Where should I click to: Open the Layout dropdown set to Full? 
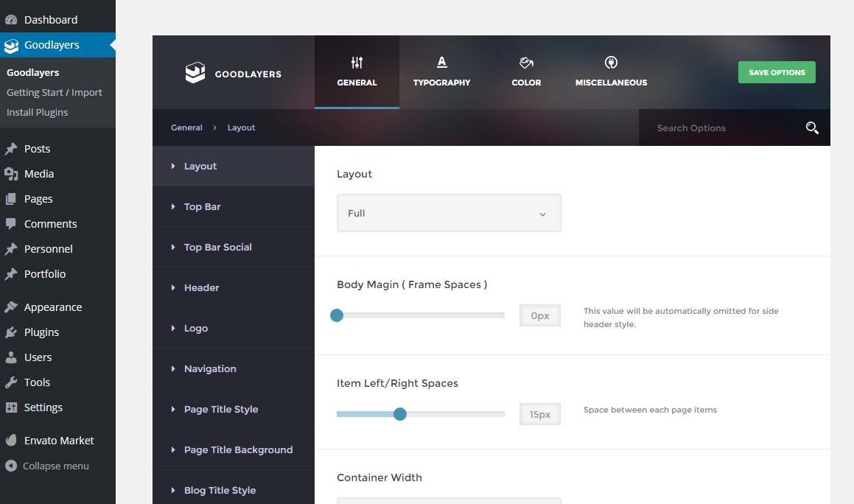(x=449, y=213)
